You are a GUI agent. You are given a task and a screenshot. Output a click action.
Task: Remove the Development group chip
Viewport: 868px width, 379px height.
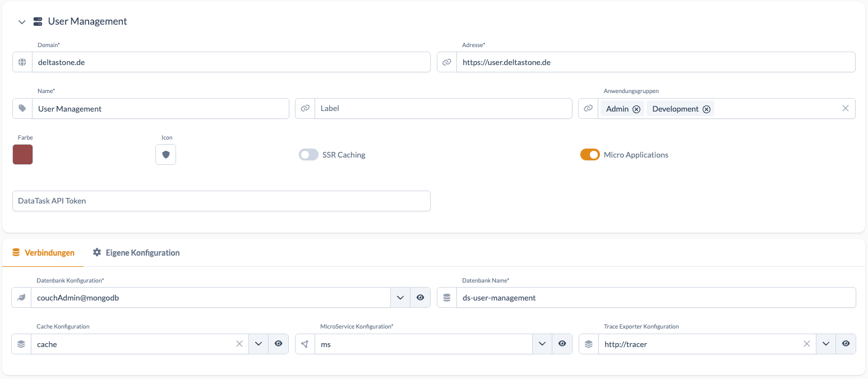(x=707, y=109)
